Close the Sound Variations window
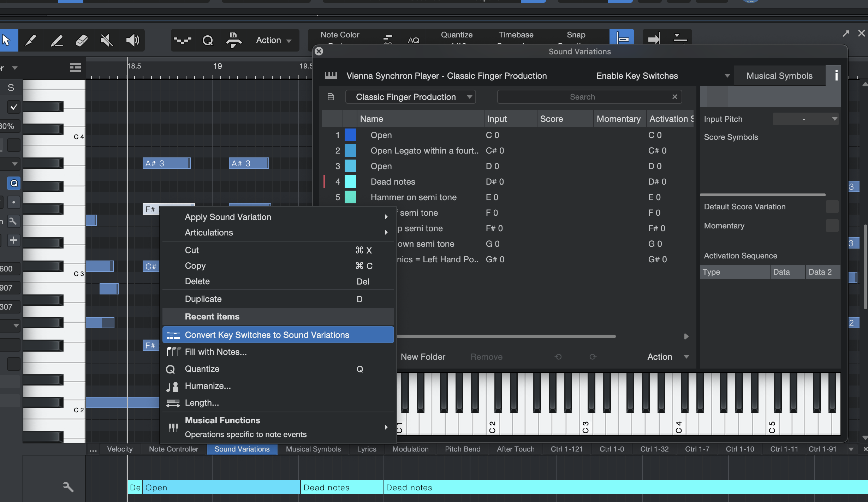The height and width of the screenshot is (502, 868). coord(319,52)
